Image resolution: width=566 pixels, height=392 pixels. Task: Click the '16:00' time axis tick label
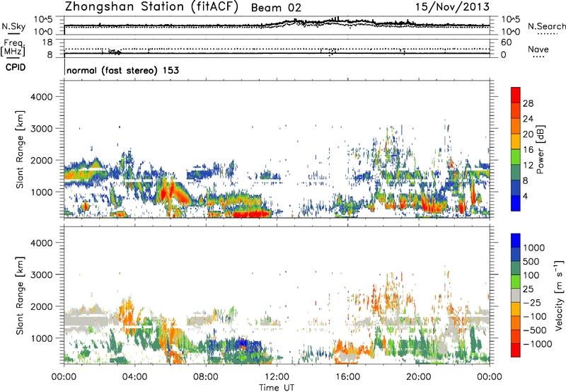(x=347, y=377)
